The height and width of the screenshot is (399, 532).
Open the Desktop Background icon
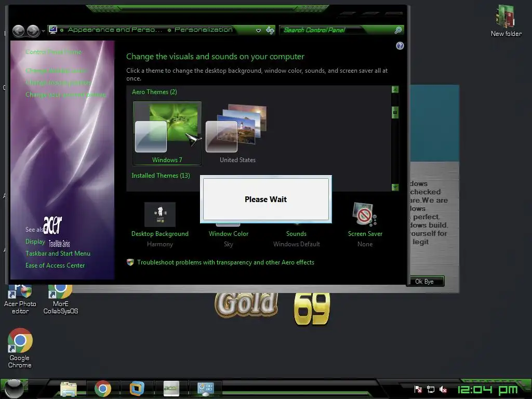click(160, 215)
